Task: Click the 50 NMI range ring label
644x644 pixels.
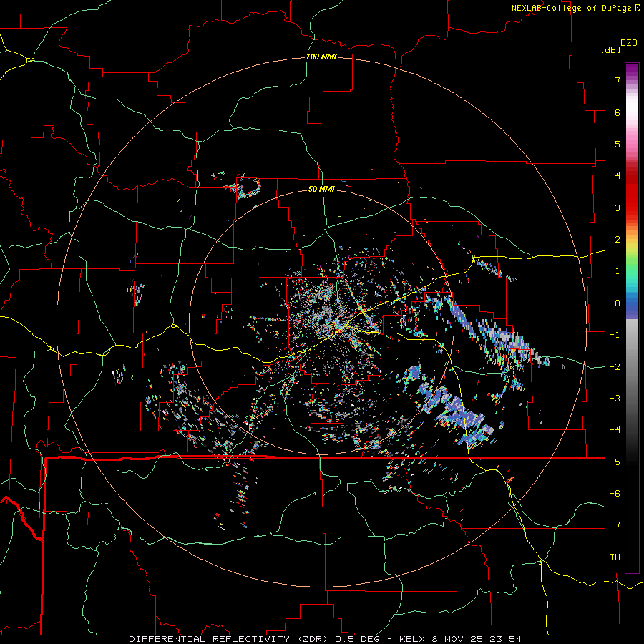Action: point(321,189)
